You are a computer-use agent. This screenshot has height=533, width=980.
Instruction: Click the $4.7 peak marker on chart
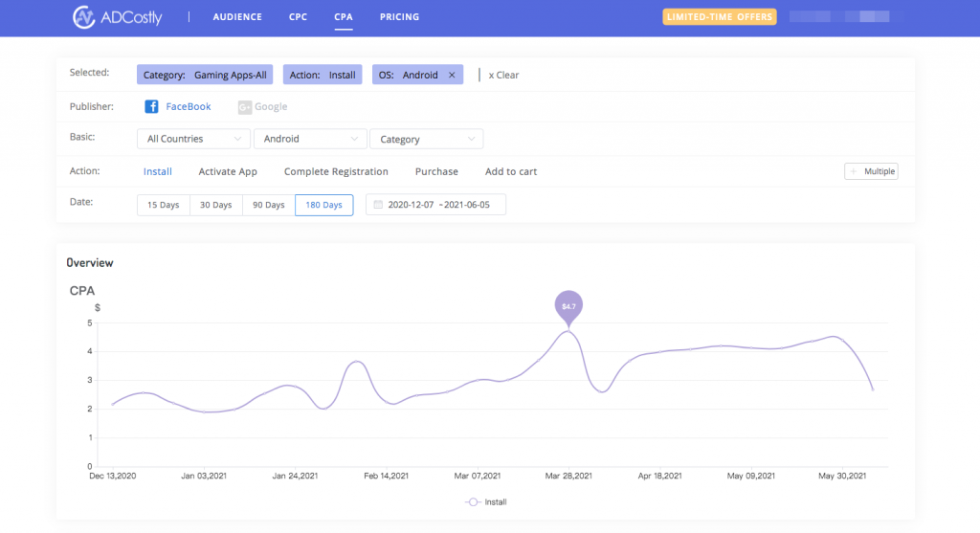coord(568,307)
